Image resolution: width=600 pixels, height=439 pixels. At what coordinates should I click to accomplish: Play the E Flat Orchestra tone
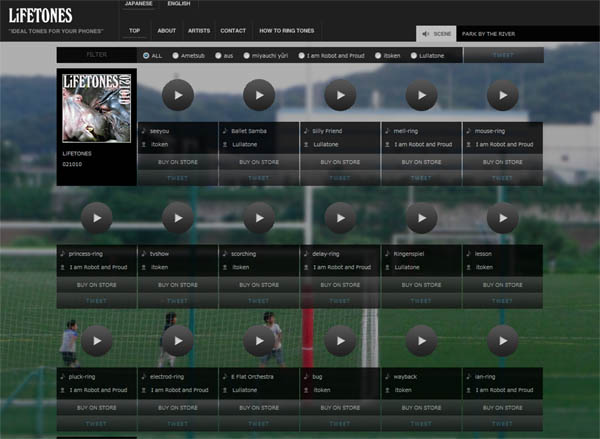coord(258,341)
